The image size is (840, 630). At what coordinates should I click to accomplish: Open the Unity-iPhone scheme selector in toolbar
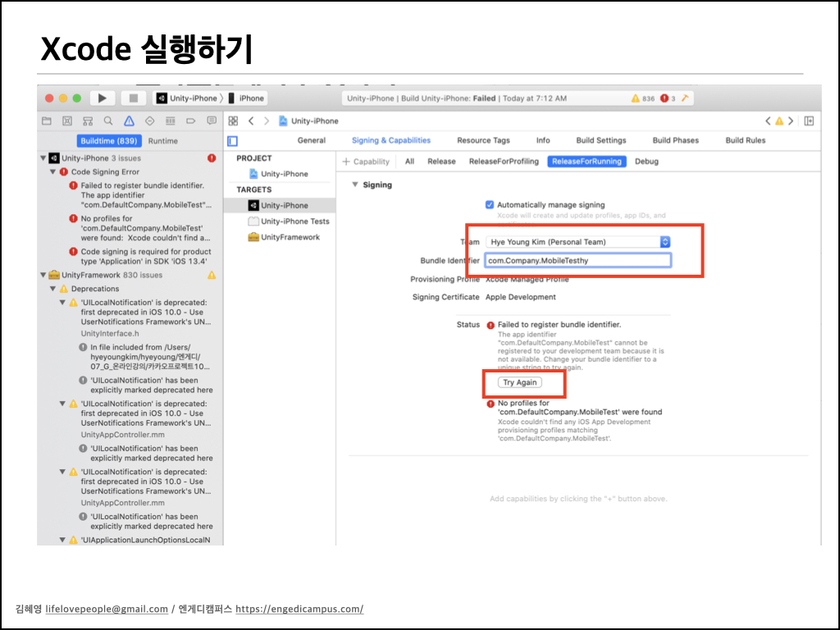pyautogui.click(x=187, y=98)
